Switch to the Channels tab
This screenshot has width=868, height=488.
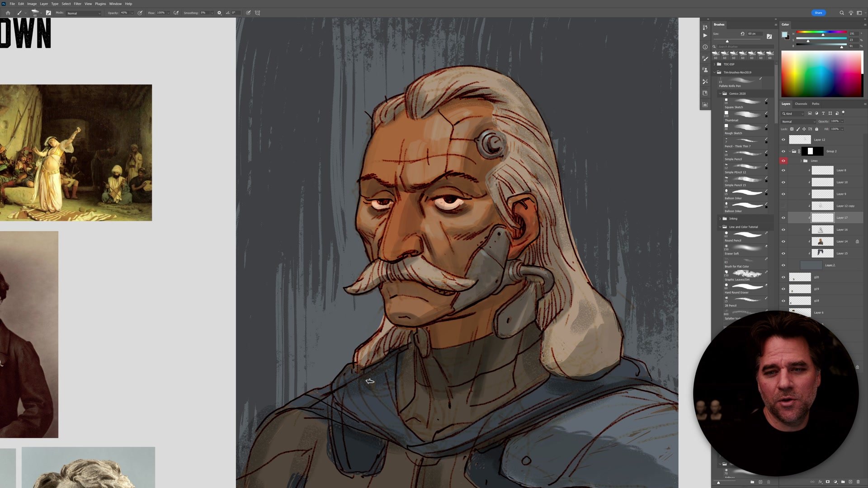tap(801, 103)
